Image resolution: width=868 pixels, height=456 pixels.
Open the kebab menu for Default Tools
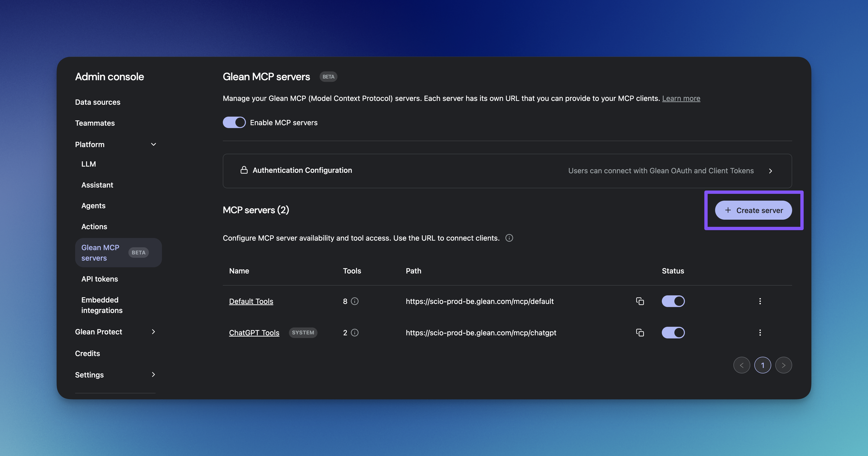[760, 301]
